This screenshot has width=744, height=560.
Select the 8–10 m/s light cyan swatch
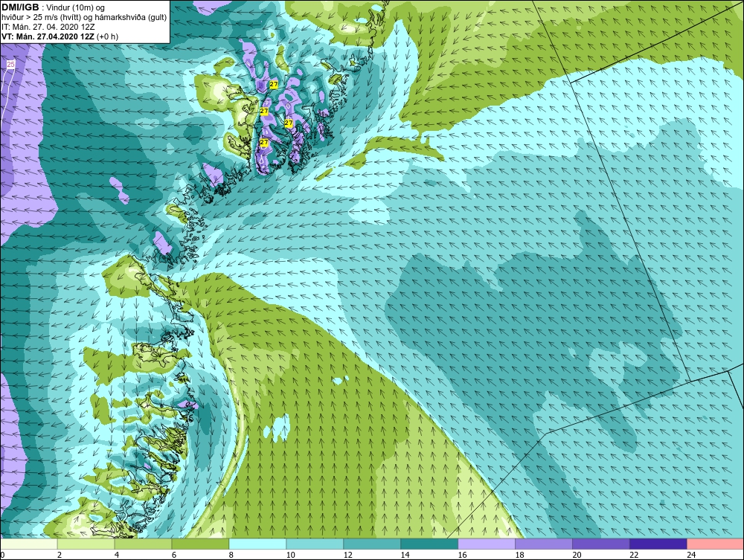click(257, 544)
